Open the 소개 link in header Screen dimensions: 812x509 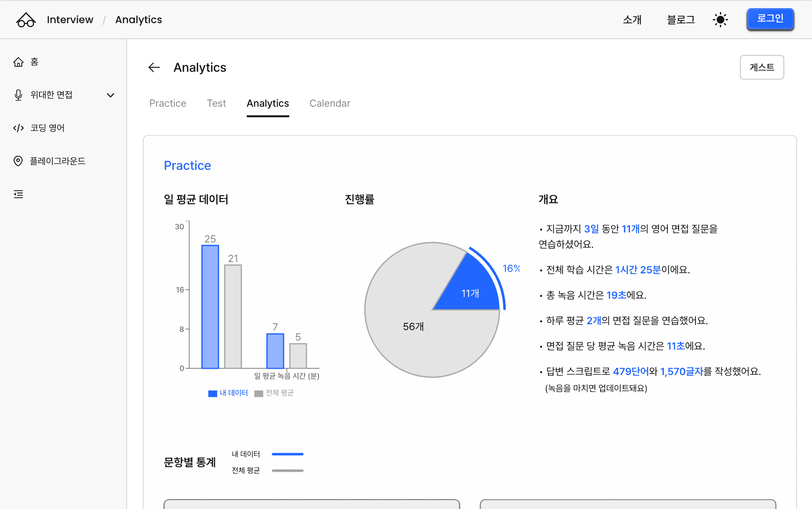click(632, 20)
